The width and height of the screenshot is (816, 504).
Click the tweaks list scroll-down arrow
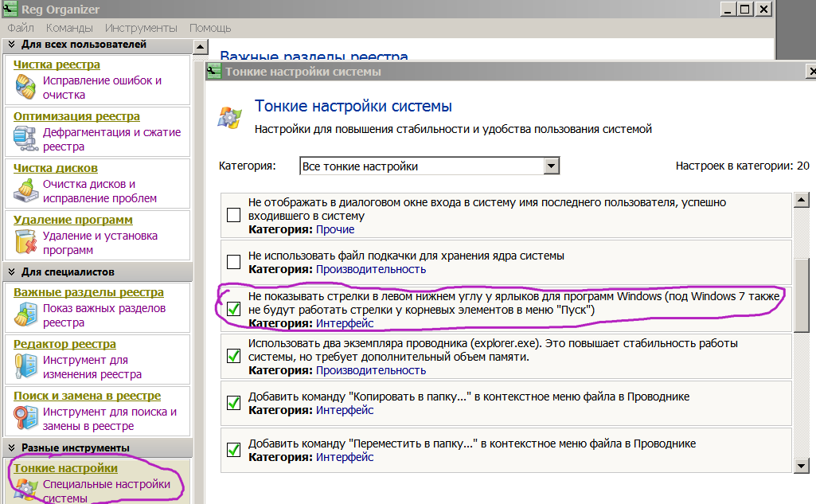click(802, 466)
